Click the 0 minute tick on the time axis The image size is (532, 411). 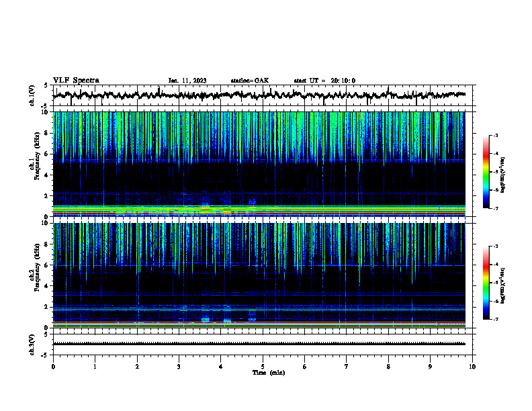[53, 367]
